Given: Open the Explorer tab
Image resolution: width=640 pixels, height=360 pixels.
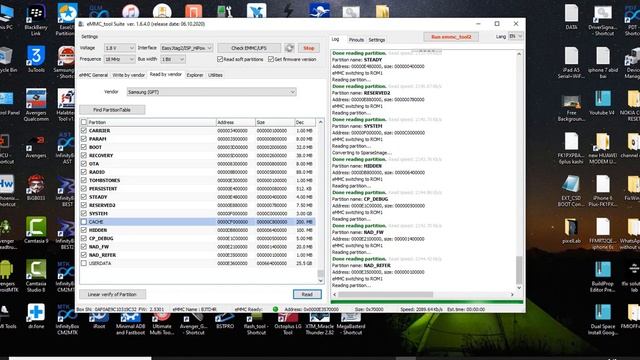Looking at the screenshot, I should click(195, 75).
